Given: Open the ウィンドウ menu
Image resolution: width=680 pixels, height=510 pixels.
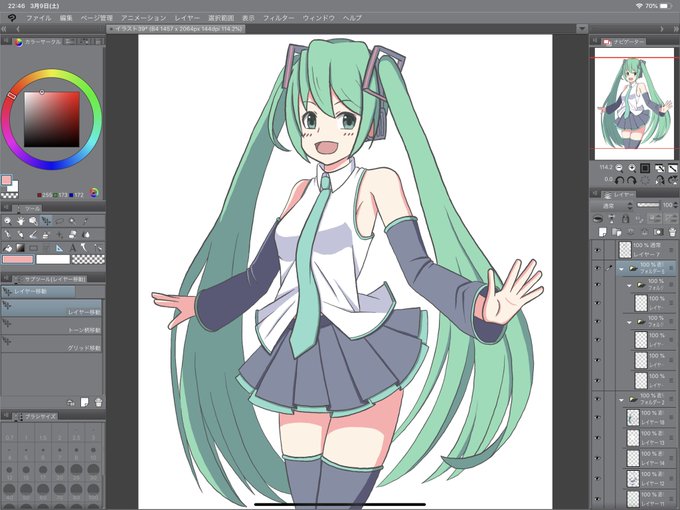Looking at the screenshot, I should coord(319,18).
